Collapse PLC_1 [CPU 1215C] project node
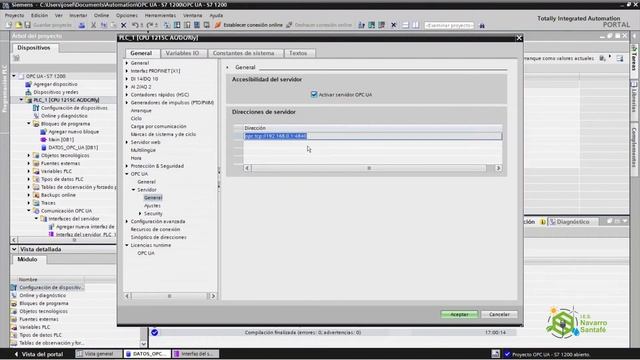Image resolution: width=640 pixels, height=360 pixels. pyautogui.click(x=21, y=100)
